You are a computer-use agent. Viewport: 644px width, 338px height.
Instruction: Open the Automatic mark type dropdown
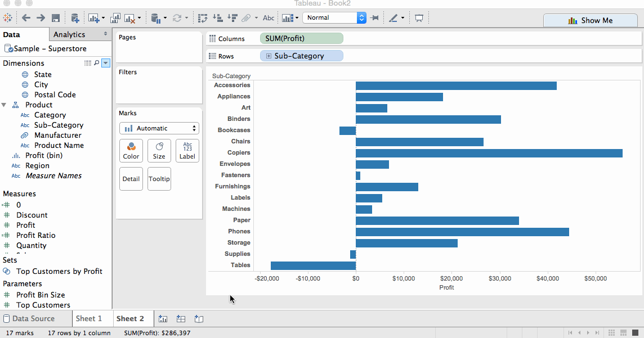(x=159, y=128)
